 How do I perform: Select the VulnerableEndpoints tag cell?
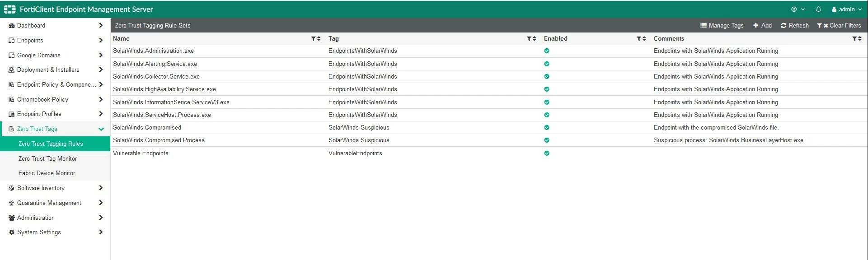point(355,153)
